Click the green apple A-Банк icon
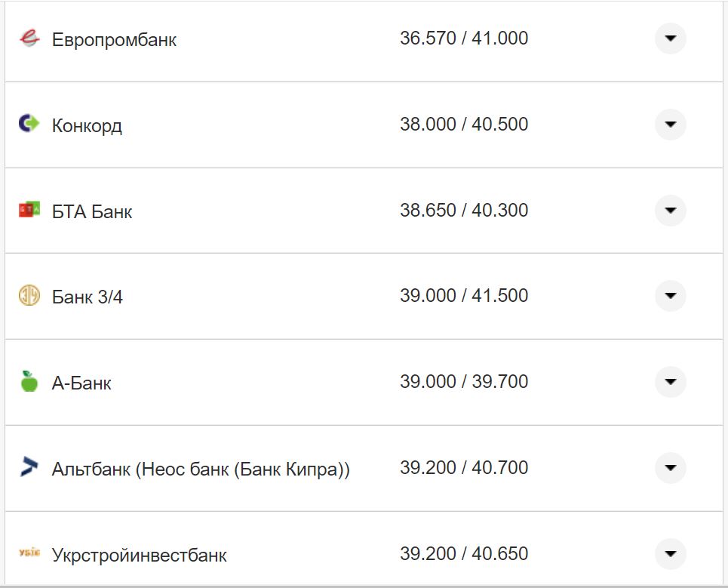This screenshot has width=728, height=588. [29, 381]
